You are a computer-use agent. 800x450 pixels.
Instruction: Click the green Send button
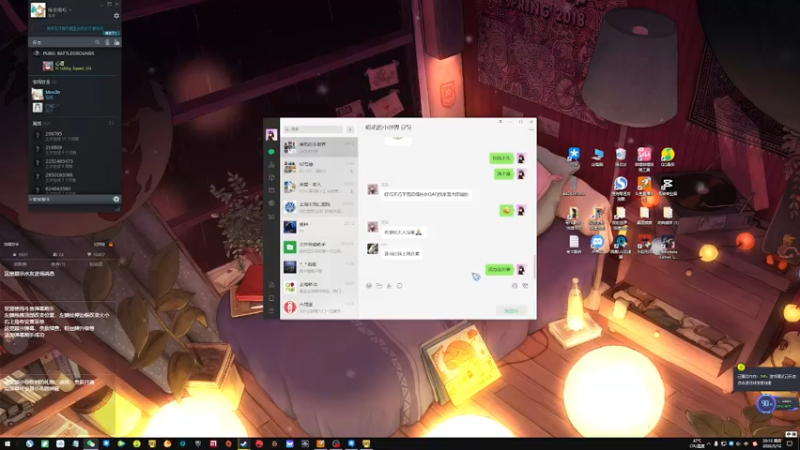(511, 311)
